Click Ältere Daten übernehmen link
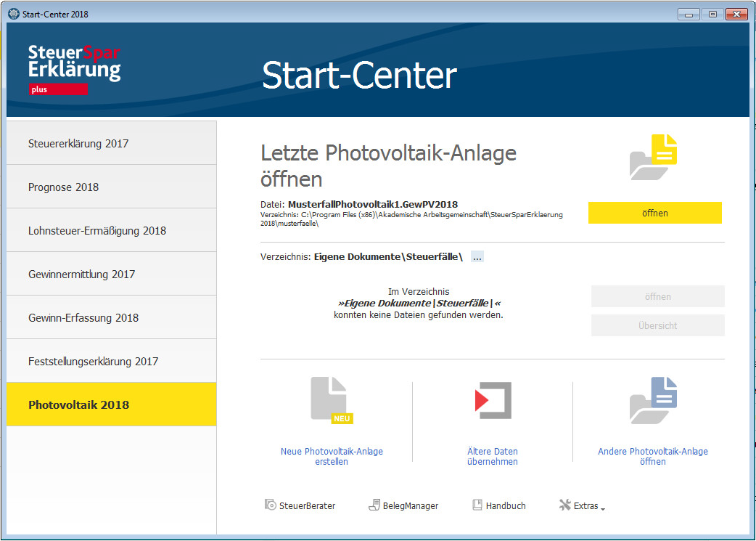 coord(492,456)
